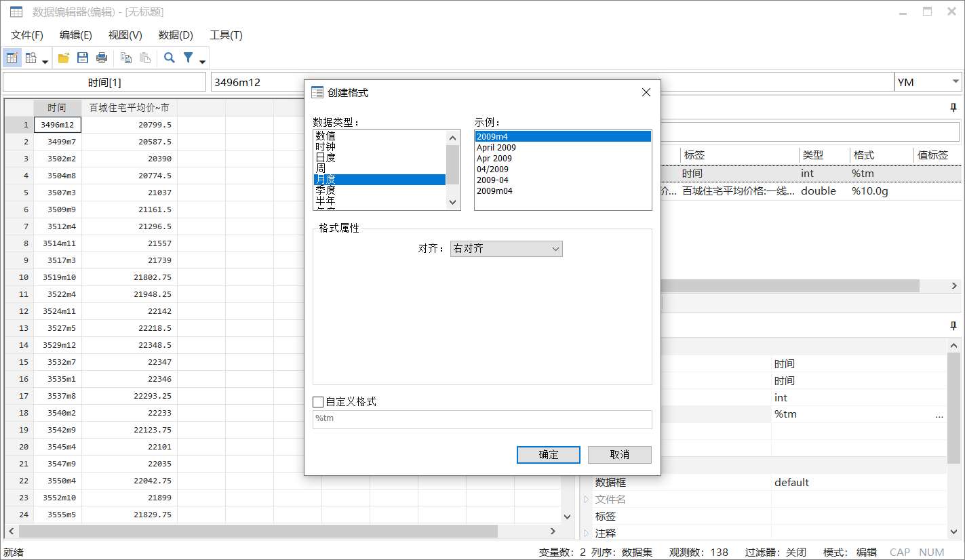Choose the 2009m4 example format

tap(563, 136)
